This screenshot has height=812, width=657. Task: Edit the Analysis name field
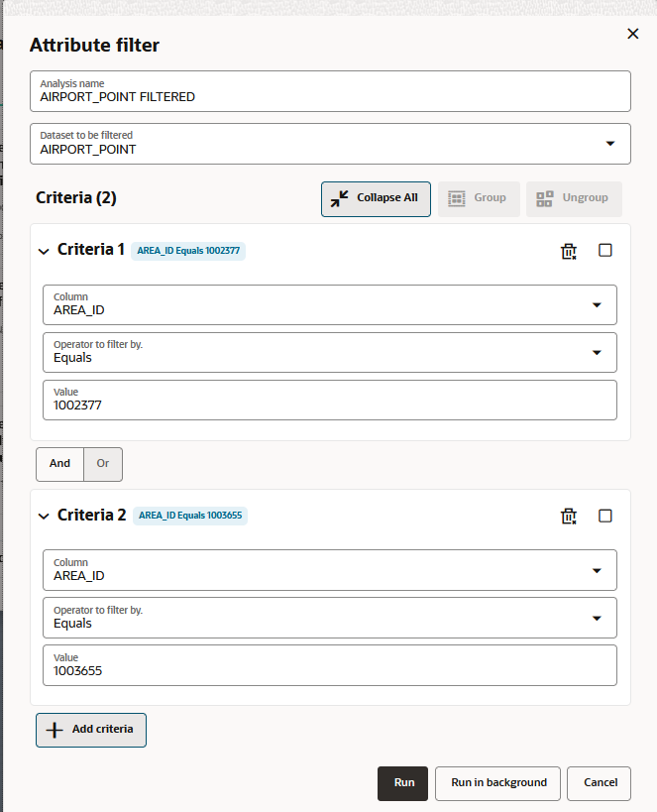pos(330,96)
